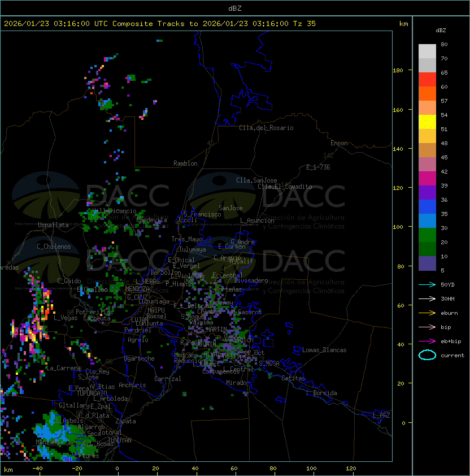Click the L_Dormida map label

pos(321,393)
